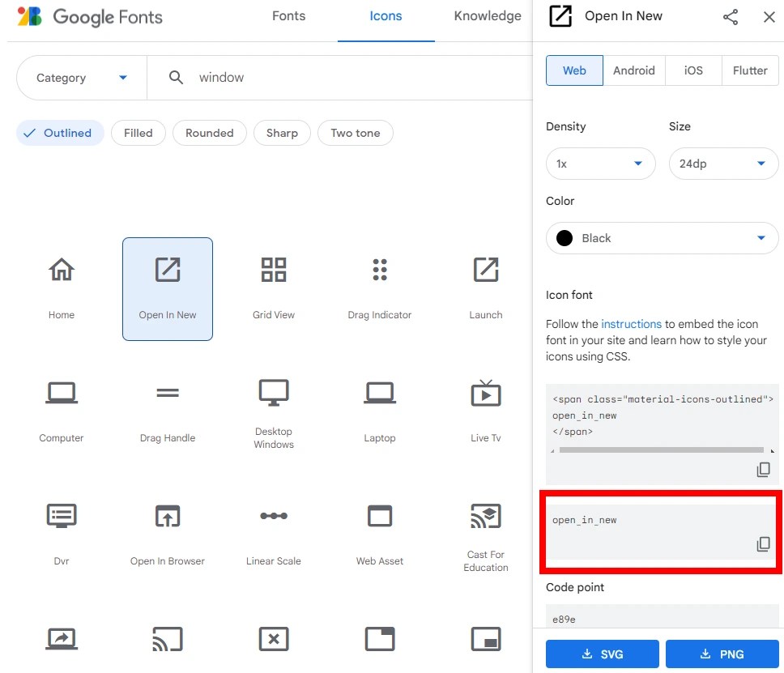Click the SVG download button
Image resolution: width=784 pixels, height=673 pixels.
602,654
